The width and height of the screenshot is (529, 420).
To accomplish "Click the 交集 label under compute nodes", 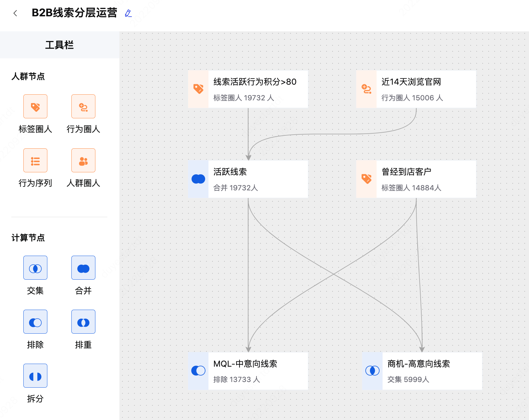I will (35, 291).
